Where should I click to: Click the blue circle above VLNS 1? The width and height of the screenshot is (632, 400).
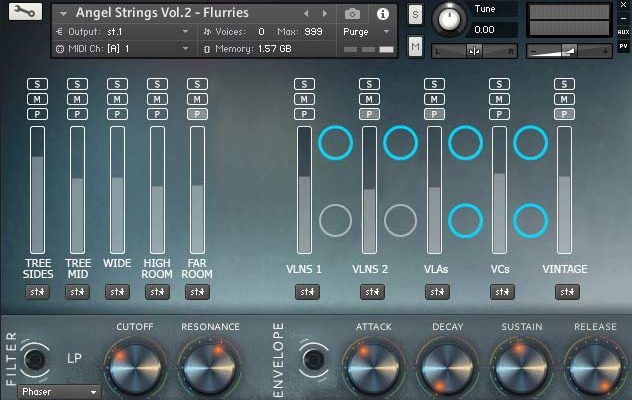335,144
